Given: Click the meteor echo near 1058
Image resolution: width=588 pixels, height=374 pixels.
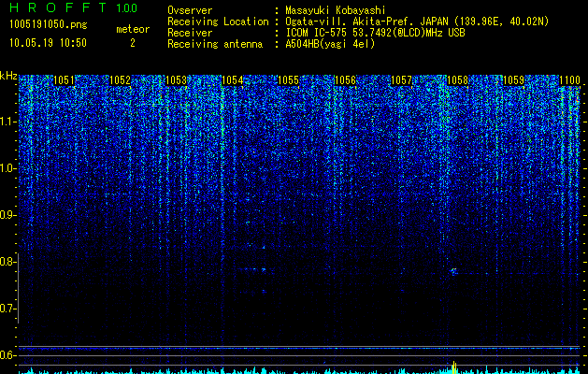Looking at the screenshot, I should [453, 271].
